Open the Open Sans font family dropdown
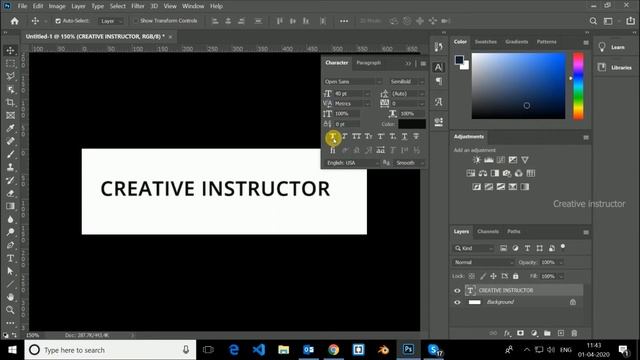This screenshot has width=640, height=360. tap(353, 82)
